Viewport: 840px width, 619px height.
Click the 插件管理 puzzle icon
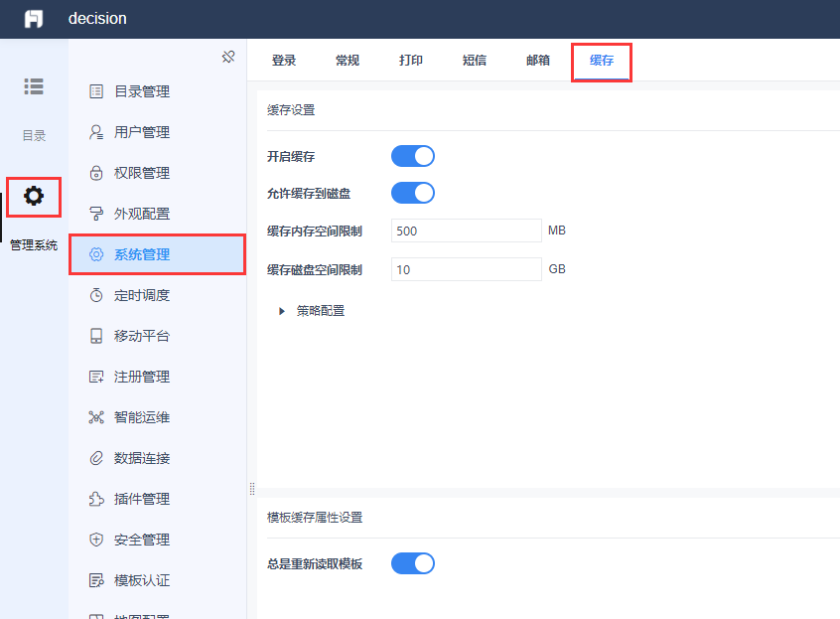(96, 499)
